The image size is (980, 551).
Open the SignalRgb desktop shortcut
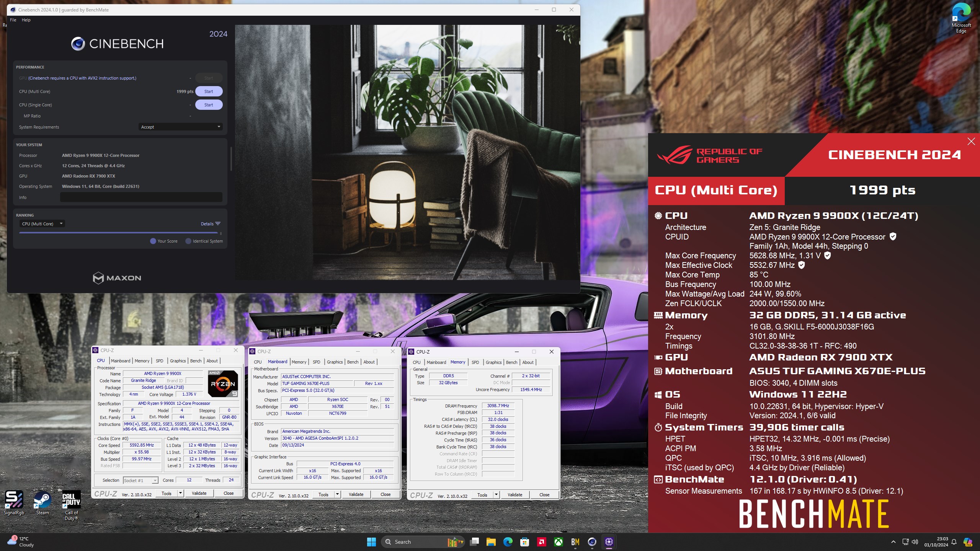(14, 503)
